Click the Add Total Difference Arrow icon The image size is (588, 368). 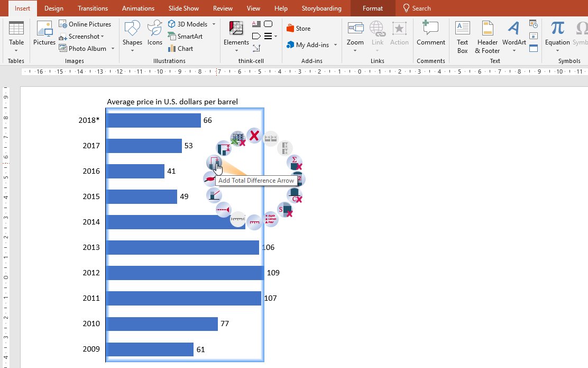[x=214, y=163]
